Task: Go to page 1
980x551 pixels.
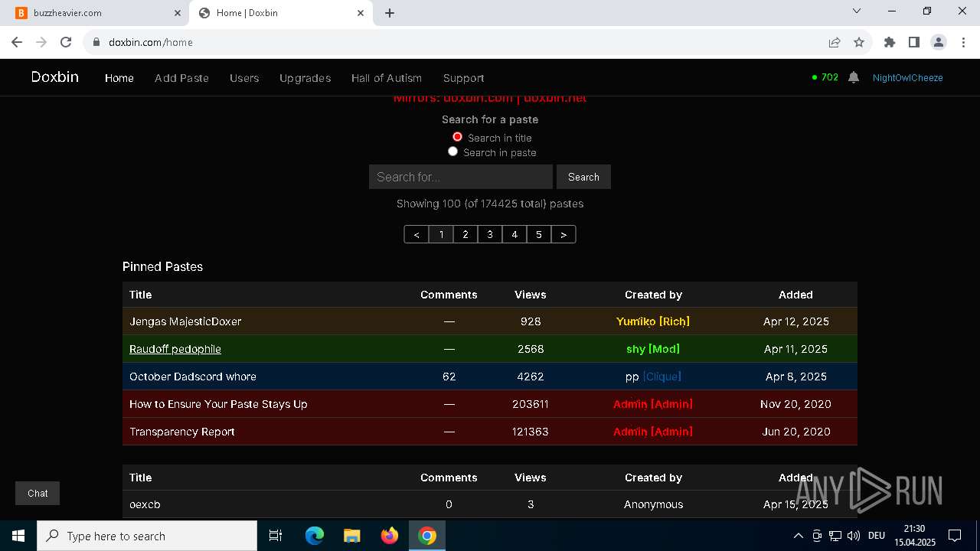Action: (x=441, y=234)
